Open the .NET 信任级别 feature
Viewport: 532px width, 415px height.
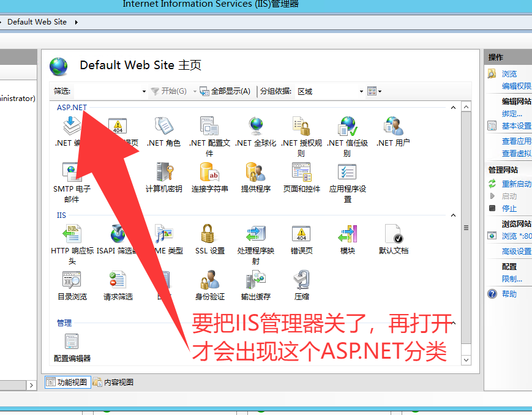[x=348, y=136]
